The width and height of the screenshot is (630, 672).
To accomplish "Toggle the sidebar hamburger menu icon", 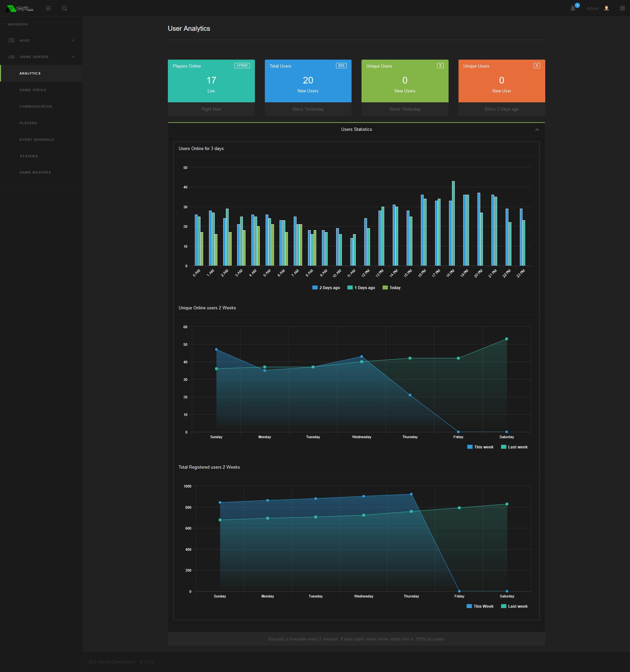I will click(x=48, y=9).
